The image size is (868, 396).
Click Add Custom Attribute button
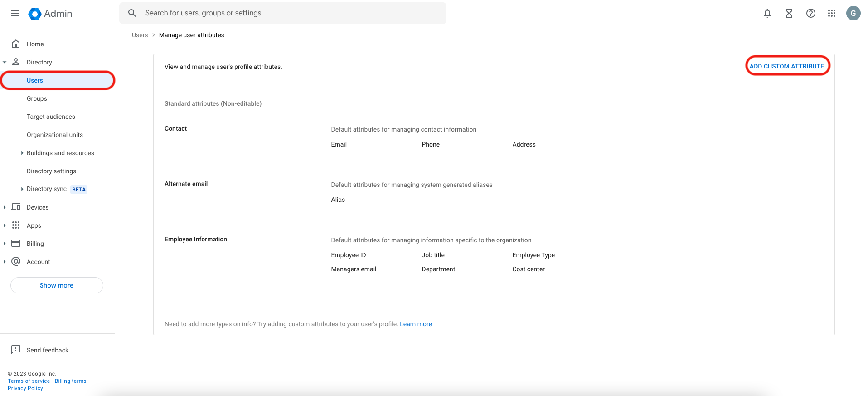(786, 66)
